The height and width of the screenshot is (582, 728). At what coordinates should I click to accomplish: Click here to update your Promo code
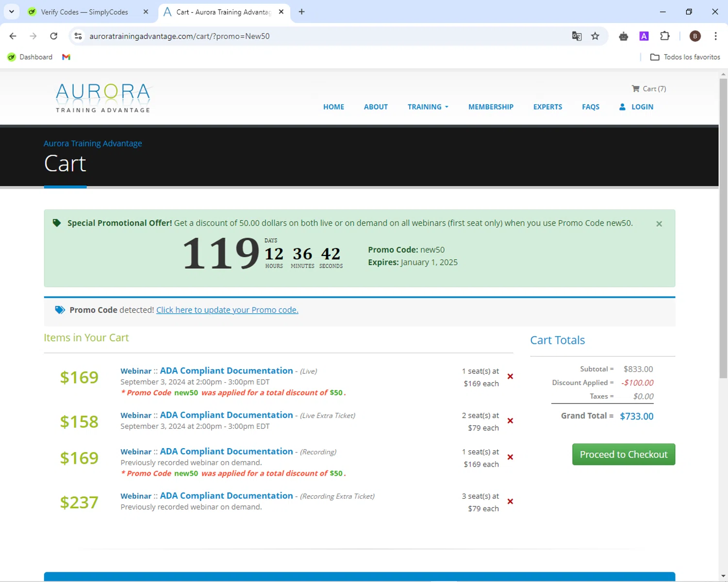pyautogui.click(x=227, y=310)
